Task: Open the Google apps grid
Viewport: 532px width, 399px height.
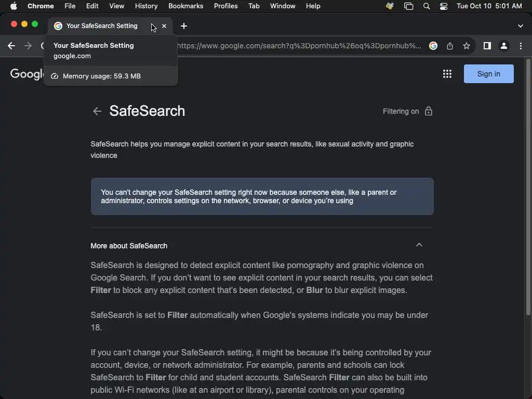Action: [447, 74]
